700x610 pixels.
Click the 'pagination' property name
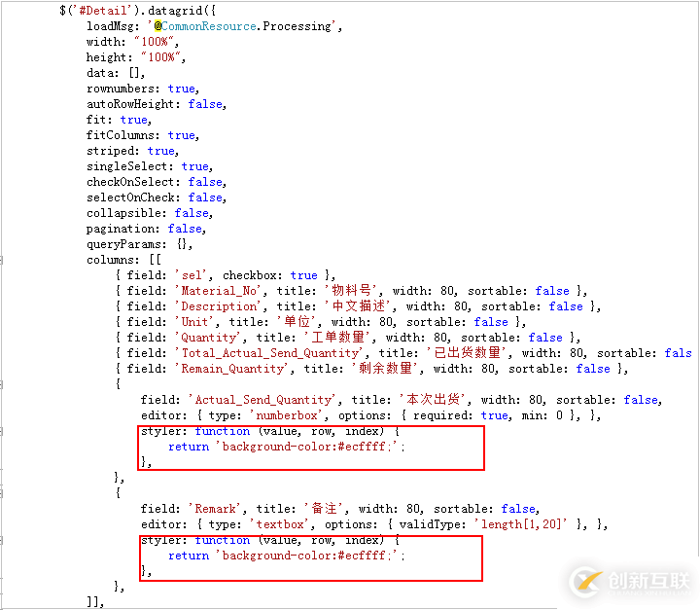121,229
